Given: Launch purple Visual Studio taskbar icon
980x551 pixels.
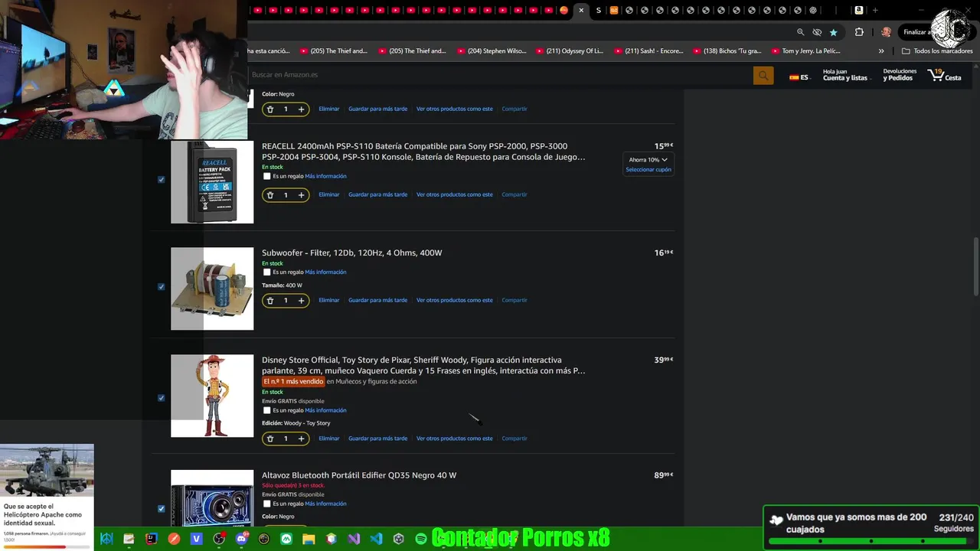Looking at the screenshot, I should click(x=354, y=539).
